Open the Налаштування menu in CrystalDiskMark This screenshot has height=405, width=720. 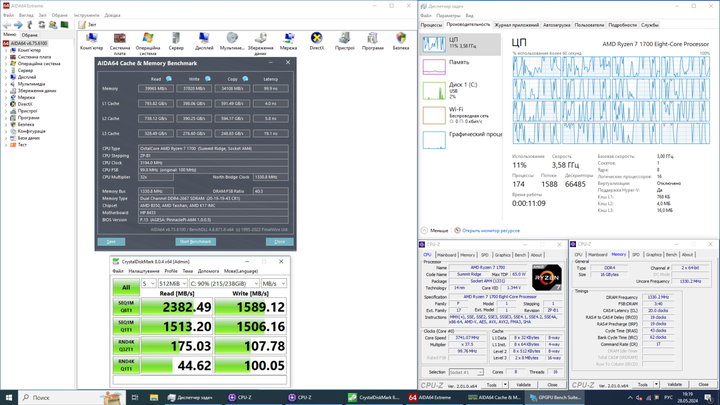coord(144,271)
